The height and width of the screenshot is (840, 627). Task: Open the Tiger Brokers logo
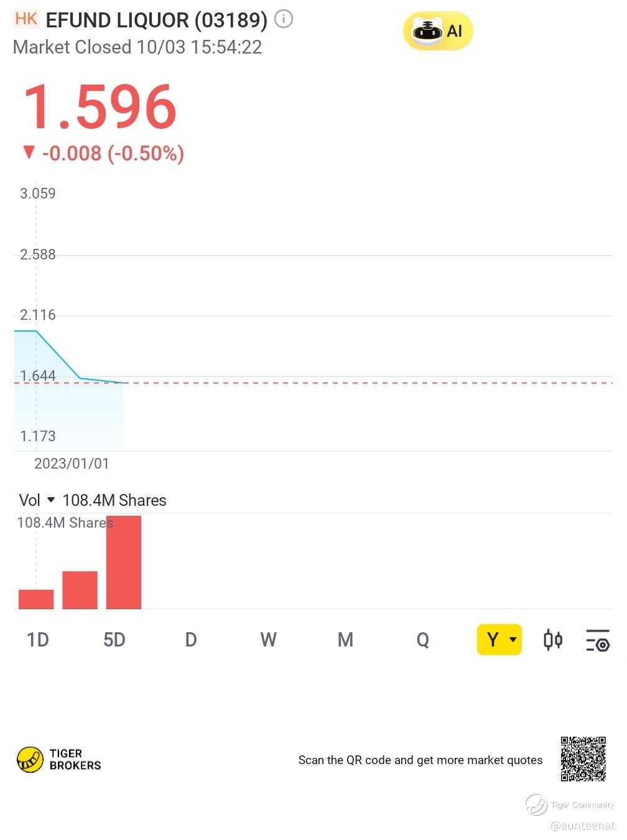click(59, 760)
